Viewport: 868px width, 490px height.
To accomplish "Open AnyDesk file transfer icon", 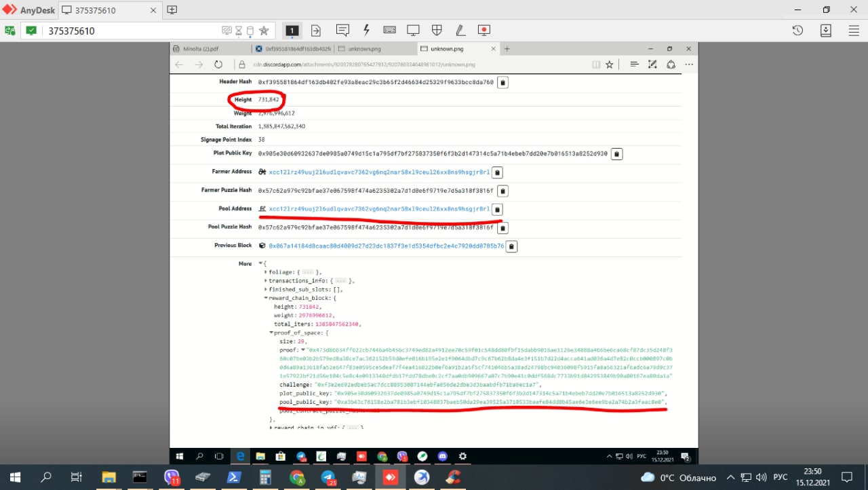I will pyautogui.click(x=316, y=31).
